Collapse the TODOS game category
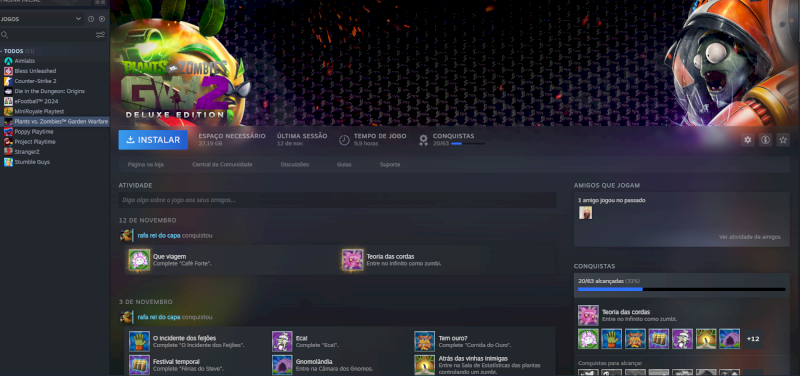This screenshot has height=376, width=800. [x=2, y=51]
